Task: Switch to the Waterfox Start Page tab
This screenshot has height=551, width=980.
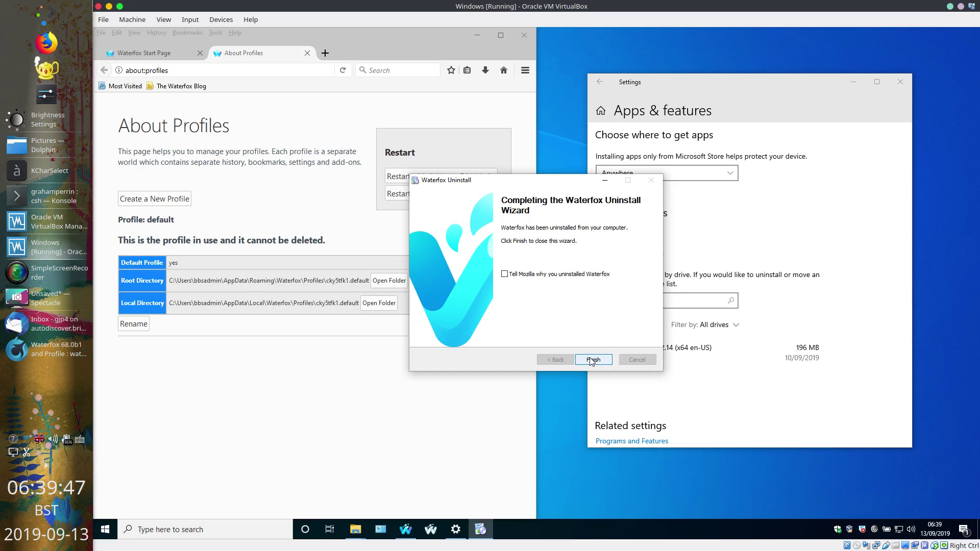Action: [144, 53]
